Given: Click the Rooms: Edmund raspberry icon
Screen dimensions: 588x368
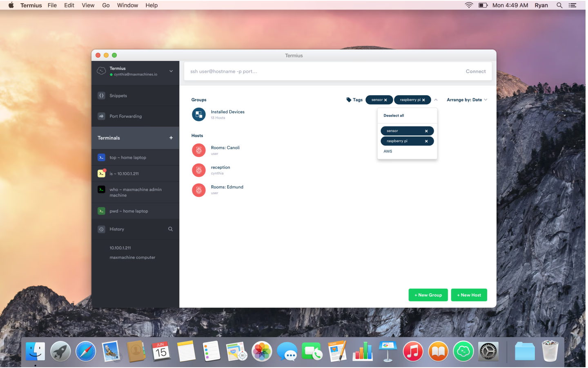Looking at the screenshot, I should tap(199, 190).
